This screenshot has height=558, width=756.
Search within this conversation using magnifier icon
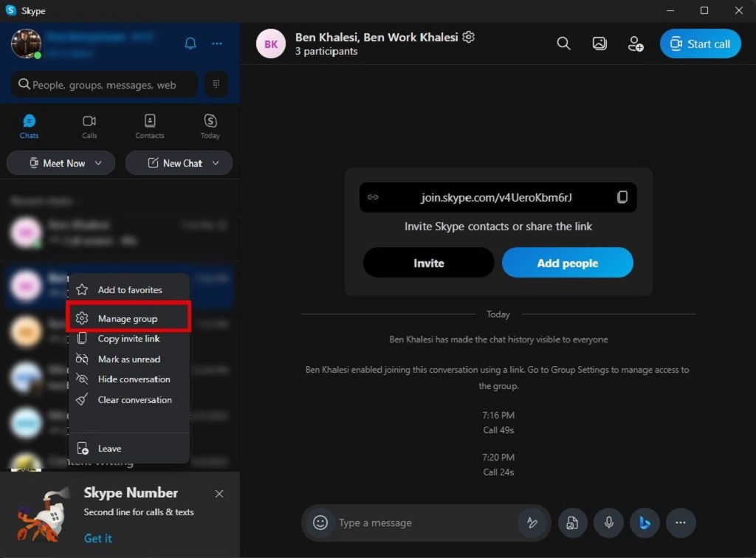(563, 44)
